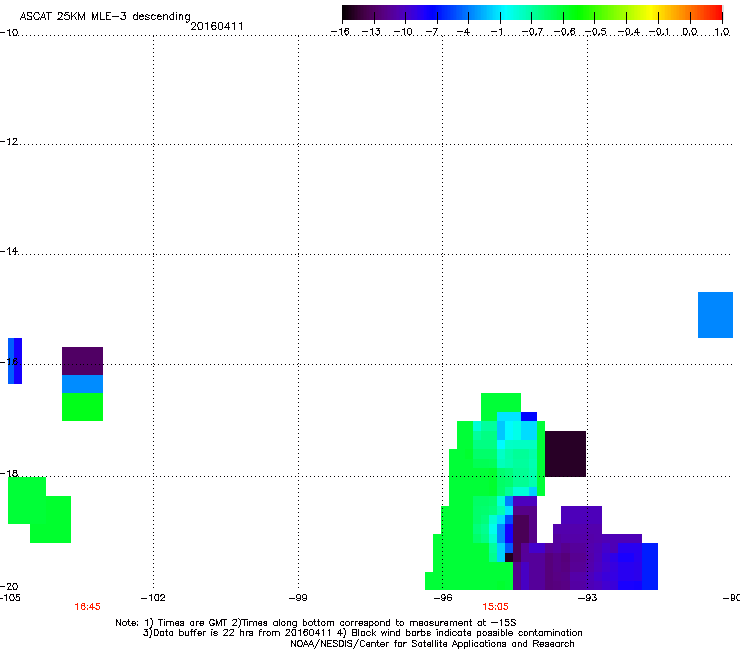Click the color bar label '1.0'
Screen dimensions: 740x650
[x=722, y=32]
